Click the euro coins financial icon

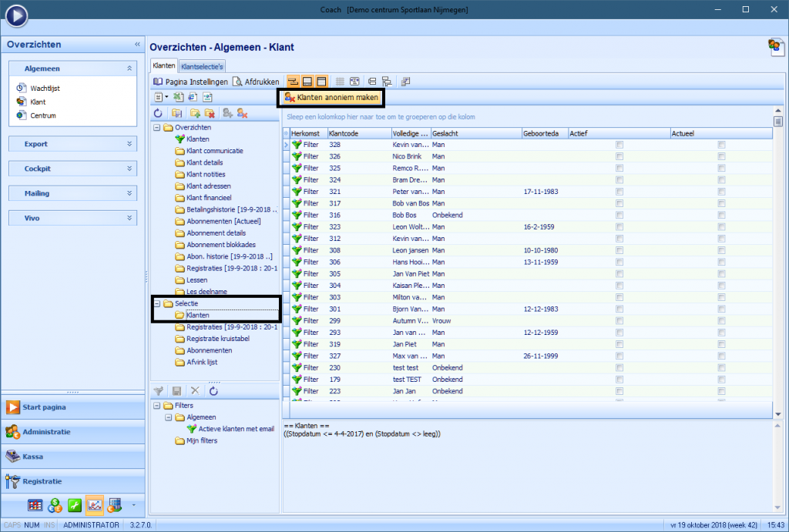55,505
